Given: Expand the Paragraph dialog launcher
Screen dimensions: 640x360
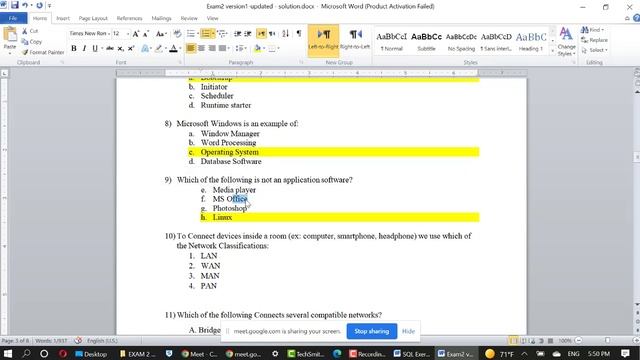Looking at the screenshot, I should (302, 62).
